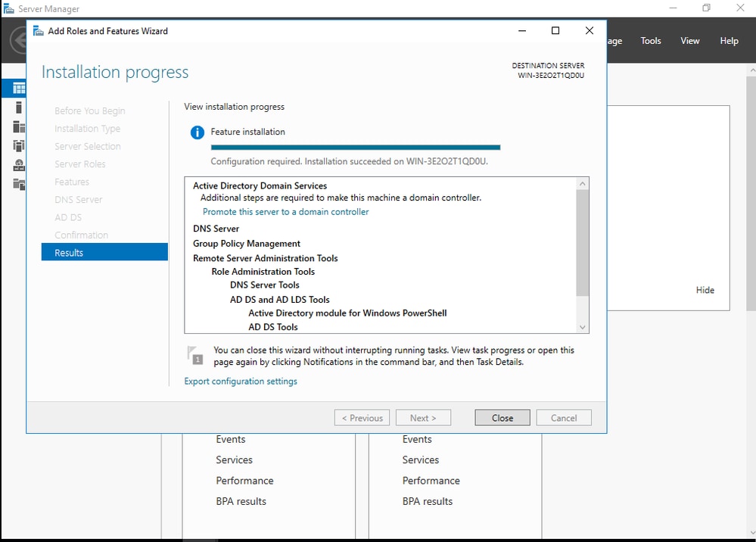Open the DNS role sidebar icon
The height and width of the screenshot is (542, 756).
[19, 165]
